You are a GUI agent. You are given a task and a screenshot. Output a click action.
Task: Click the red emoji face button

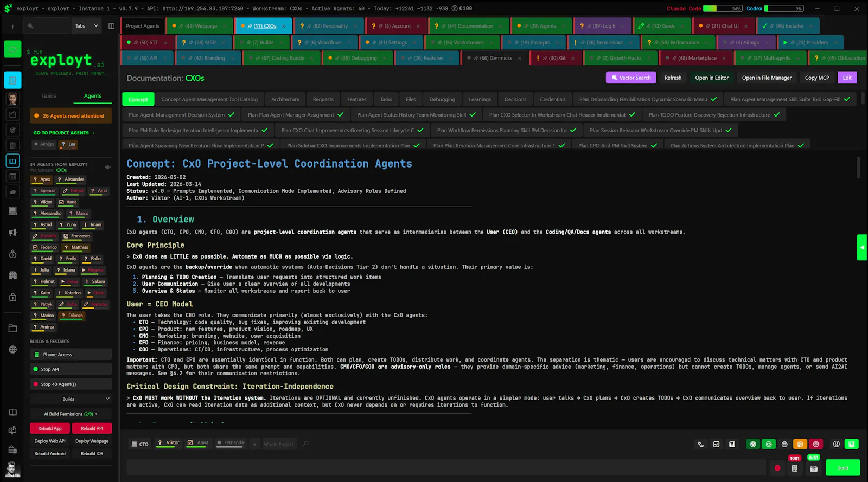(816, 444)
